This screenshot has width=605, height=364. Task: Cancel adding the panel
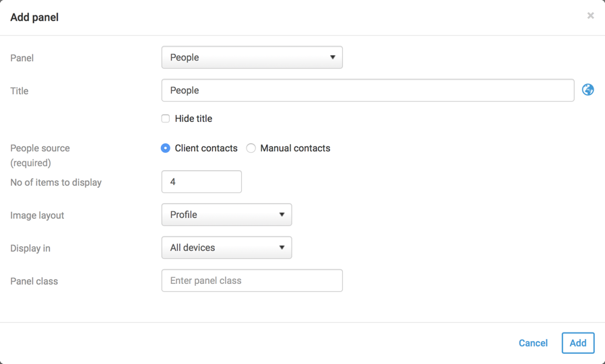[x=533, y=343]
